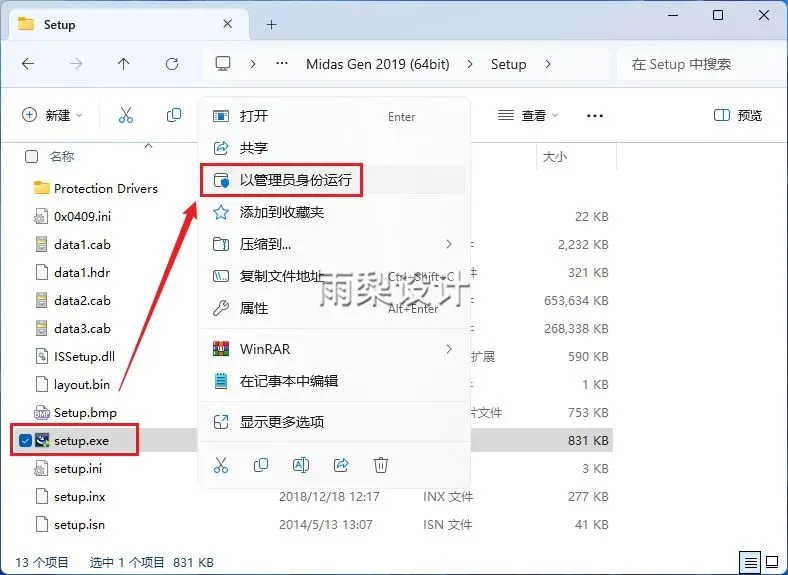
Task: Go back with the left arrow button
Action: [x=28, y=64]
